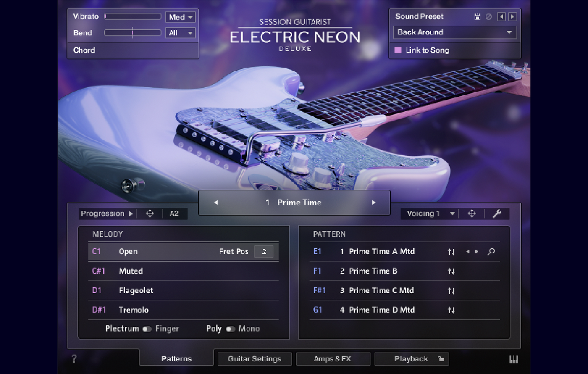Toggle stroke direction for Prime Time C Mtd
The image size is (588, 374).
(x=451, y=291)
